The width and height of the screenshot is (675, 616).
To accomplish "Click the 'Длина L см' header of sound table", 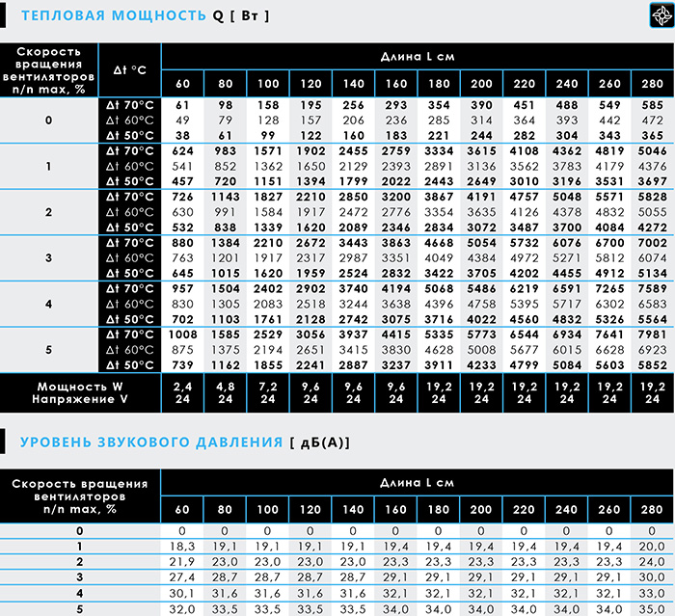I will [417, 483].
